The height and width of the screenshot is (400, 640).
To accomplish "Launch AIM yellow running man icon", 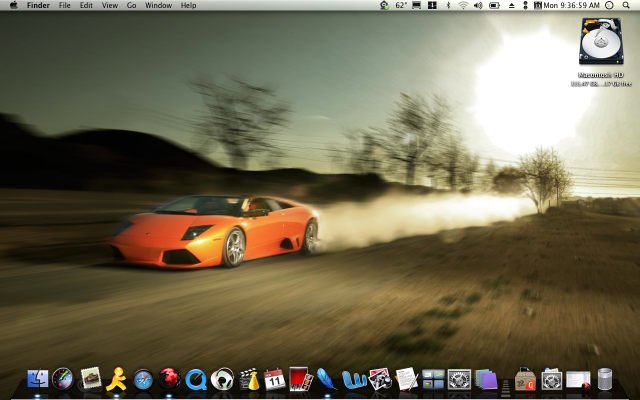I will pyautogui.click(x=116, y=379).
